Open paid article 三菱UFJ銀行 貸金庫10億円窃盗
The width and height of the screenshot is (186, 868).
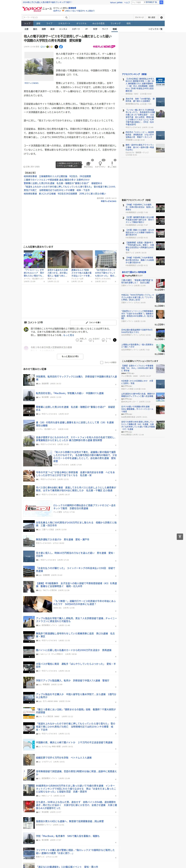point(137,281)
